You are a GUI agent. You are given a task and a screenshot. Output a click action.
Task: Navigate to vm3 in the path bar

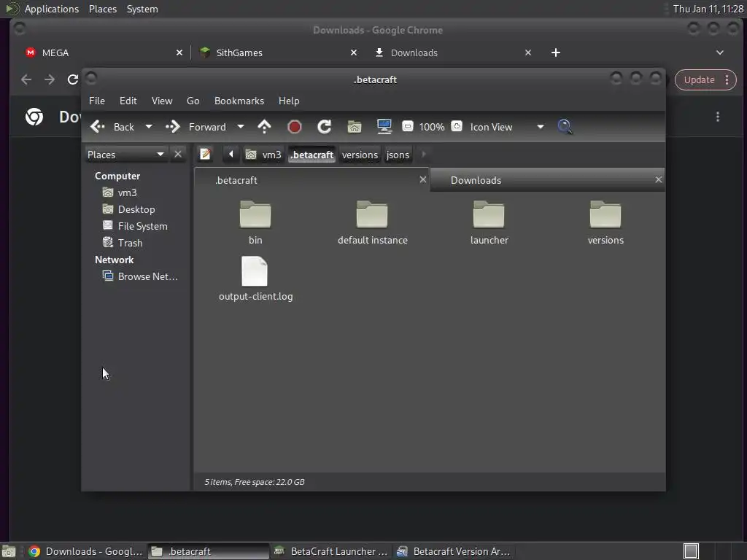pos(264,155)
